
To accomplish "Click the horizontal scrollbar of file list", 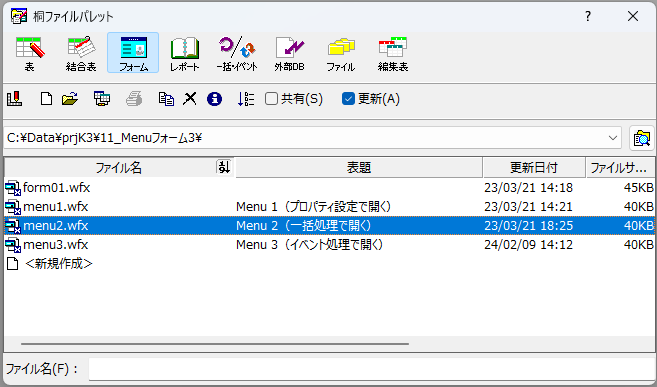I will click(215, 344).
